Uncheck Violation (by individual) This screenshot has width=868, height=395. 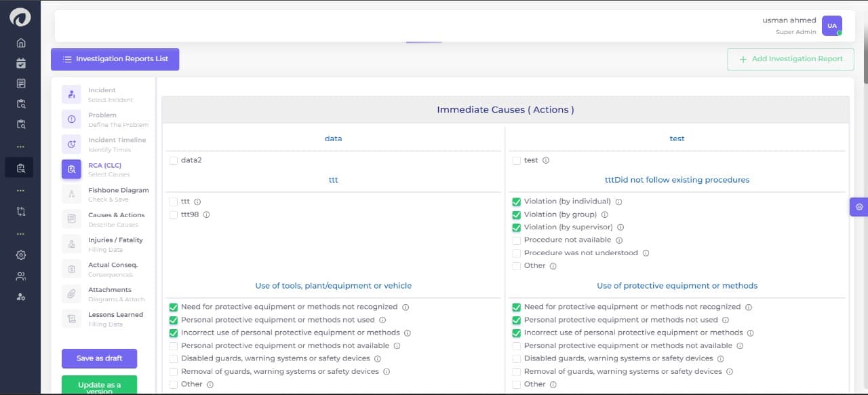click(x=516, y=201)
